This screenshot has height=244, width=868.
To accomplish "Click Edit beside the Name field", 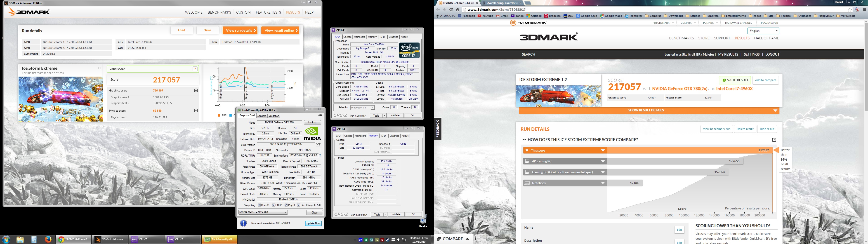I will click(x=679, y=230).
